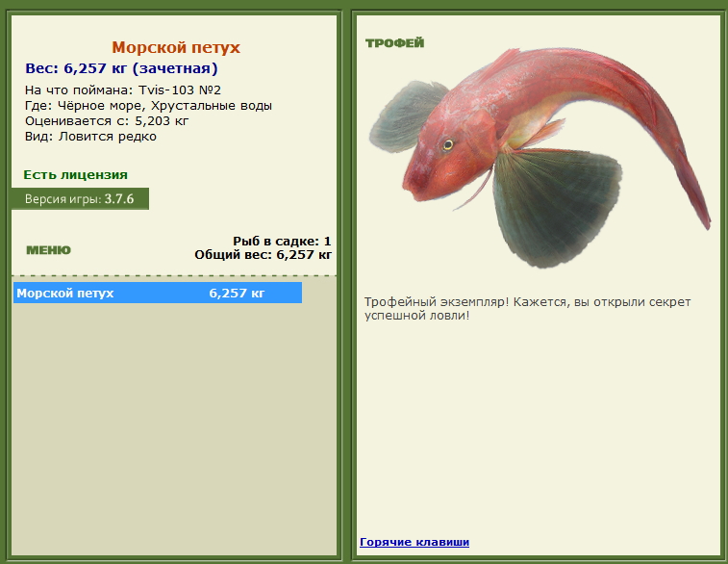Click the sea robin fish picture
The width and height of the screenshot is (728, 564).
click(540, 158)
